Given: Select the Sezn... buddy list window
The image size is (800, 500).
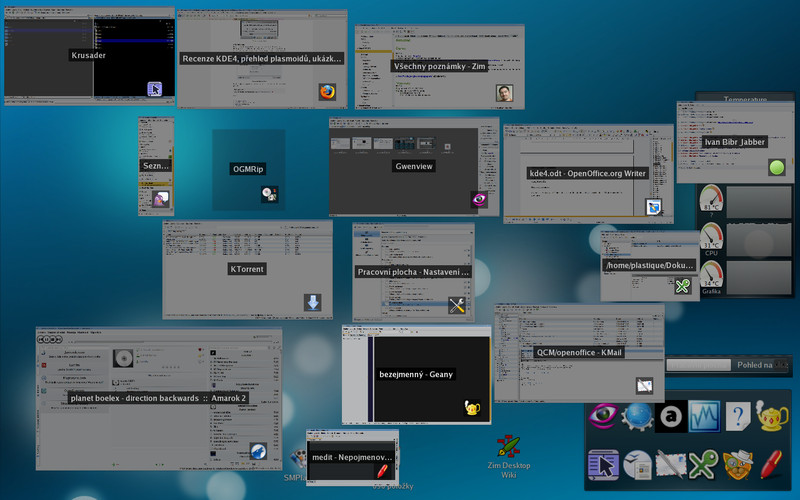Looking at the screenshot, I should coord(156,166).
